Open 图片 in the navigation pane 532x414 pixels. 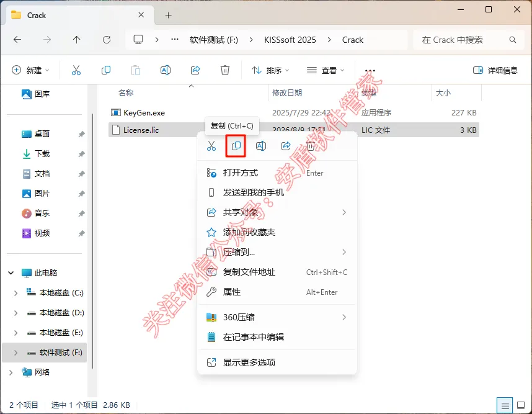point(35,194)
